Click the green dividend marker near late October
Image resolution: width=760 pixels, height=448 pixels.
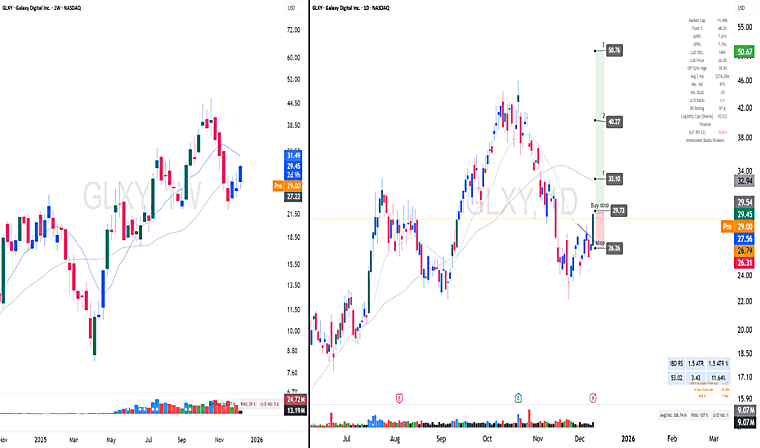point(518,399)
